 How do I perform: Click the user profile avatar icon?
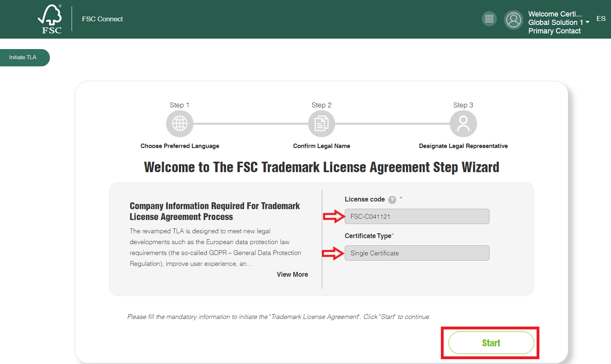tap(513, 20)
